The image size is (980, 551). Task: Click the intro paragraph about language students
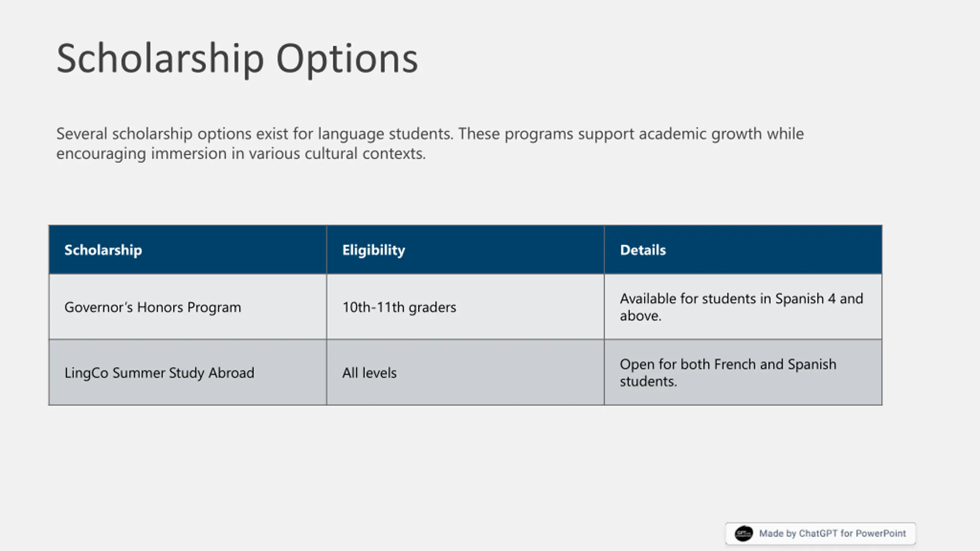click(430, 143)
